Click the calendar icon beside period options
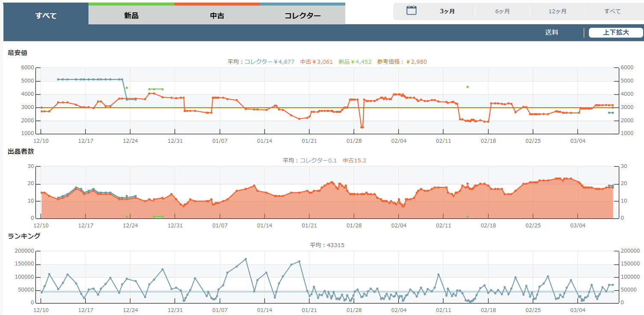The image size is (644, 315). click(411, 11)
